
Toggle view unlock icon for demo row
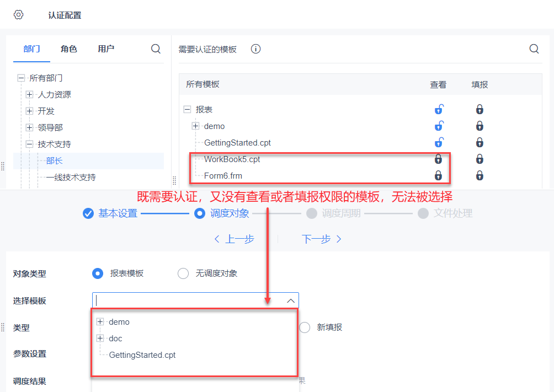coord(439,126)
